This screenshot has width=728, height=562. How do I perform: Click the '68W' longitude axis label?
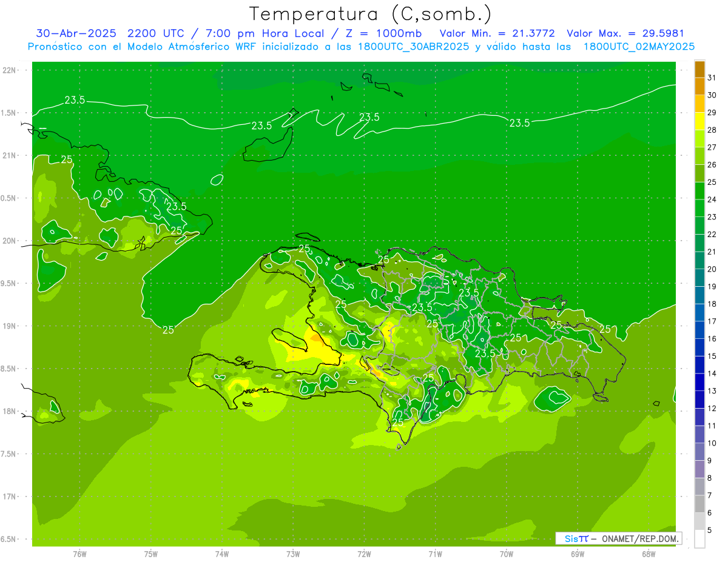[x=649, y=554]
